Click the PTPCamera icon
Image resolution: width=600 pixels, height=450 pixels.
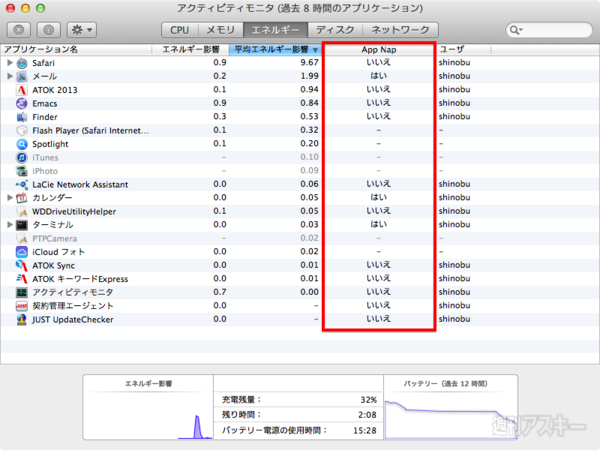click(22, 238)
